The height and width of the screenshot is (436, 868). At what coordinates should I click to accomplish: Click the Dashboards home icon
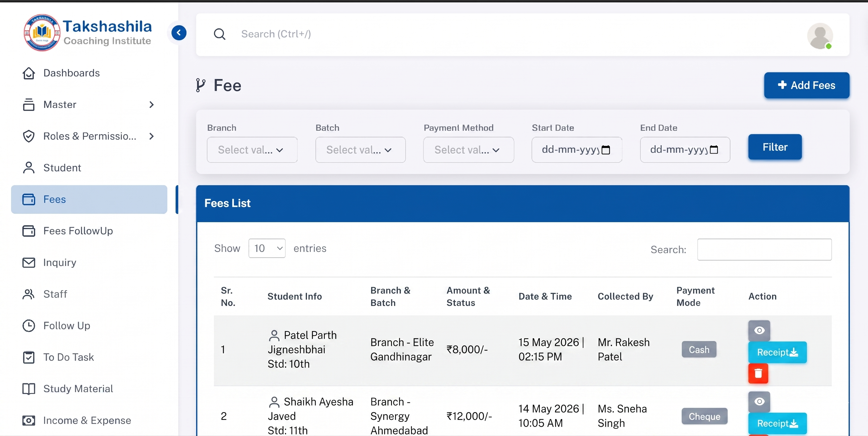pos(29,73)
